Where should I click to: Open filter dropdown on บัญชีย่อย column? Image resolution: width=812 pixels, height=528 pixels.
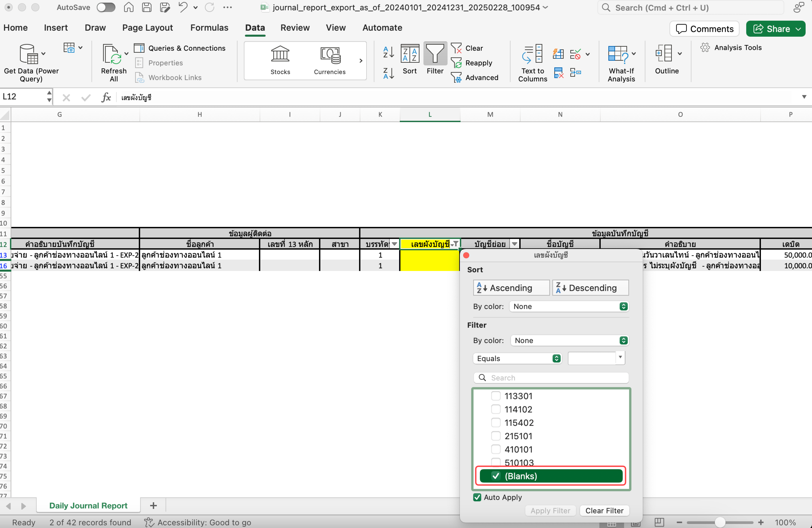pos(515,244)
